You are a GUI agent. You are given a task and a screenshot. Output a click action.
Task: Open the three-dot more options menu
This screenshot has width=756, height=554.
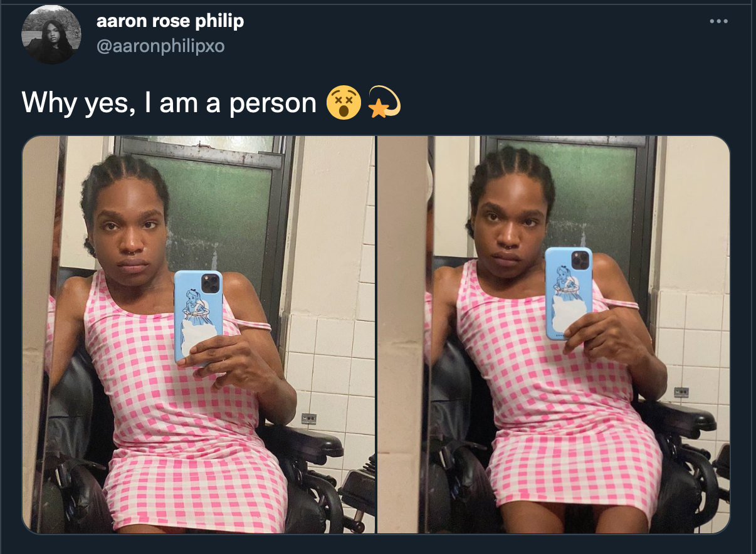click(718, 21)
